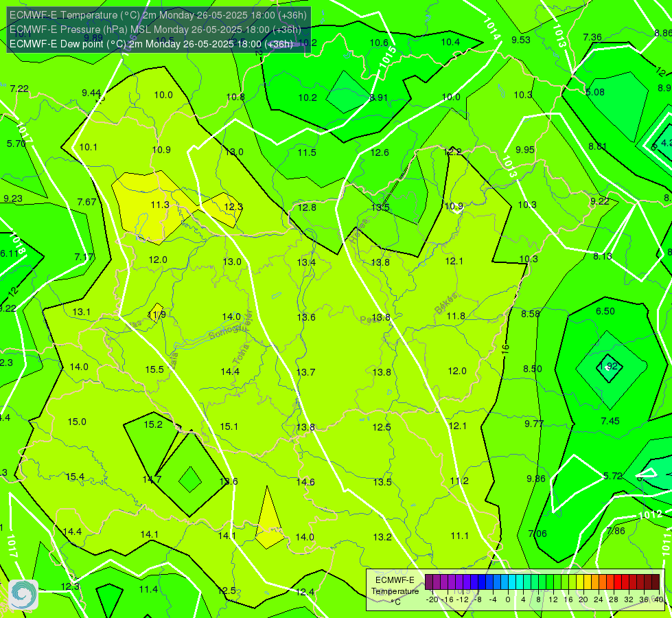Click the 8.58 temperature value
Image resolution: width=672 pixels, height=618 pixels.
click(531, 314)
